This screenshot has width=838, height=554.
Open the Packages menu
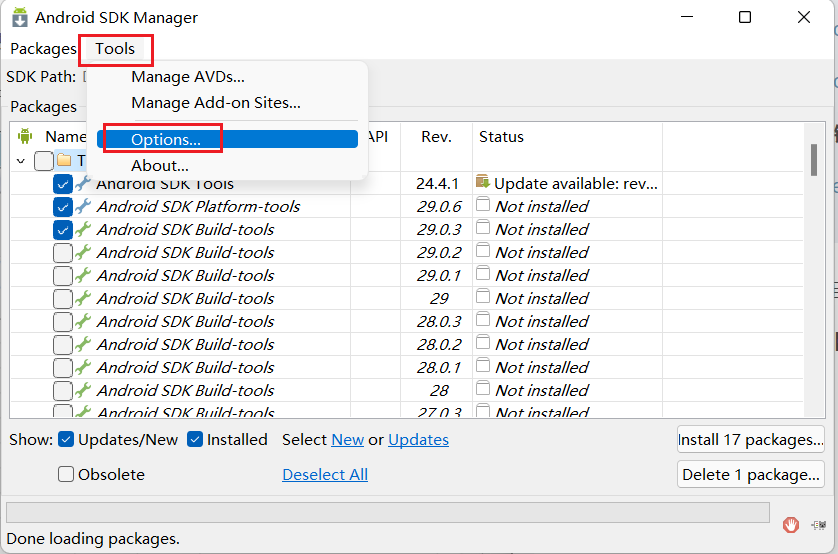pos(43,49)
